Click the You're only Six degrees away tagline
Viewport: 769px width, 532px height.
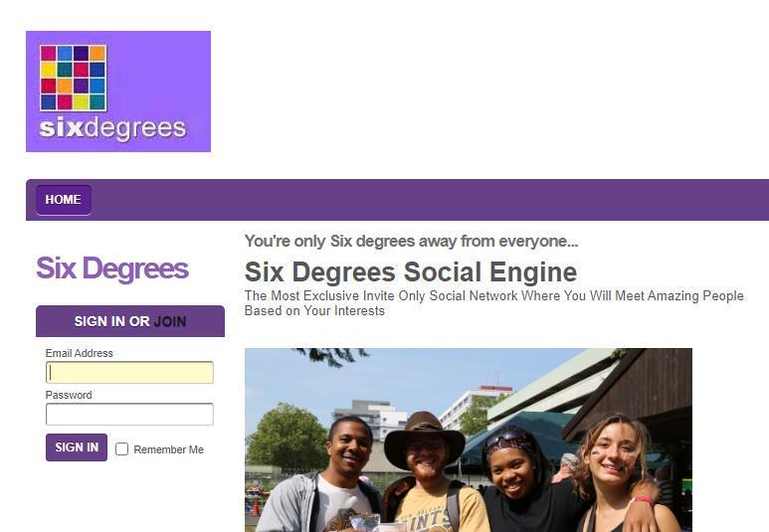[412, 242]
